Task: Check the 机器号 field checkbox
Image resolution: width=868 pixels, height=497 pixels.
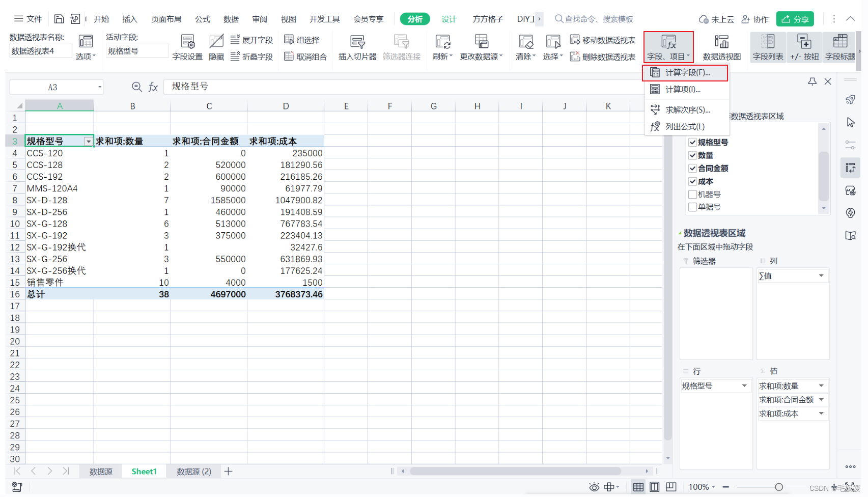Action: [692, 194]
